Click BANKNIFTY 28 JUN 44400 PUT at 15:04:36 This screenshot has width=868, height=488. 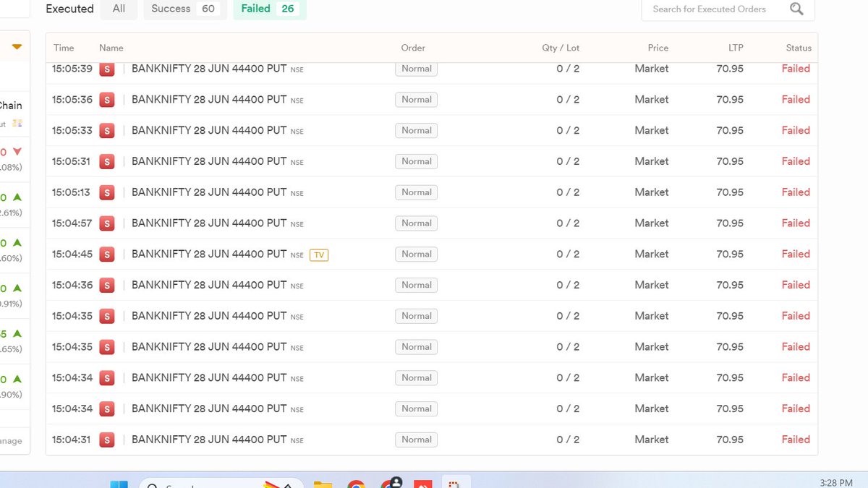coord(209,285)
